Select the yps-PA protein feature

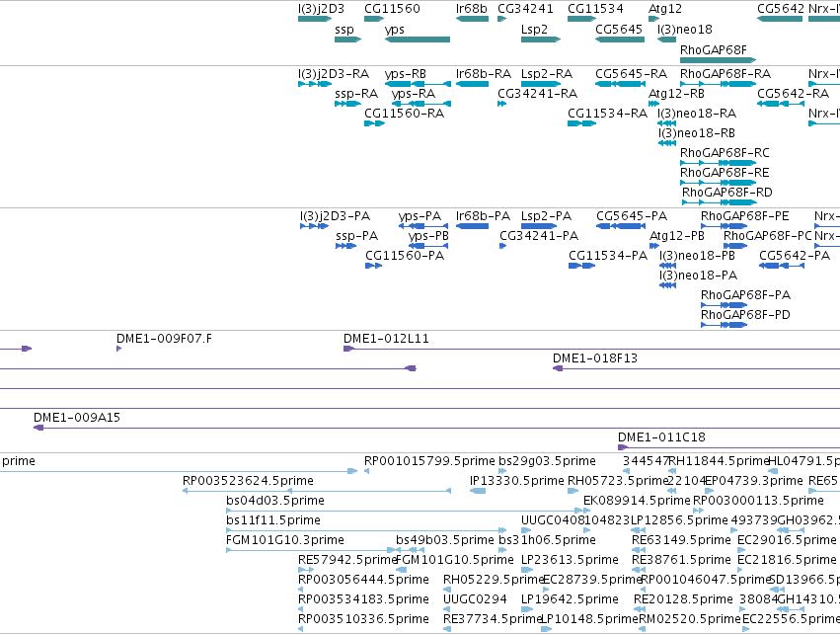tap(423, 226)
